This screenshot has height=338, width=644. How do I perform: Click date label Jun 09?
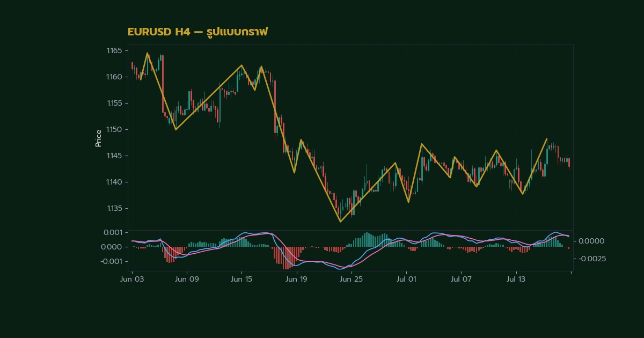[187, 280]
